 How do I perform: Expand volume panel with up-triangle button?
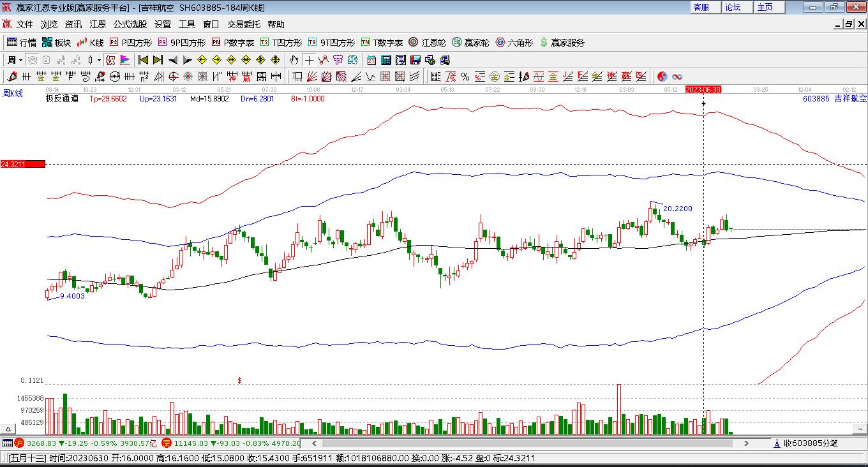[8, 429]
